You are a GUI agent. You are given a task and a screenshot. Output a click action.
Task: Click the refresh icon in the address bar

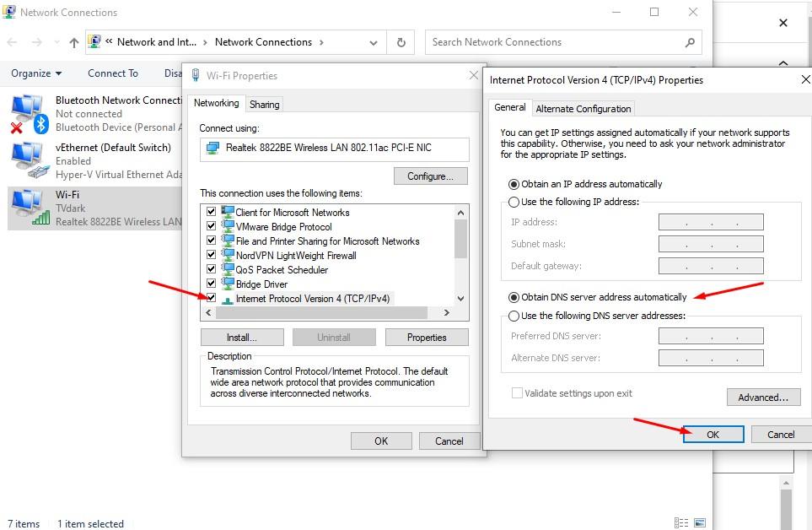(400, 41)
